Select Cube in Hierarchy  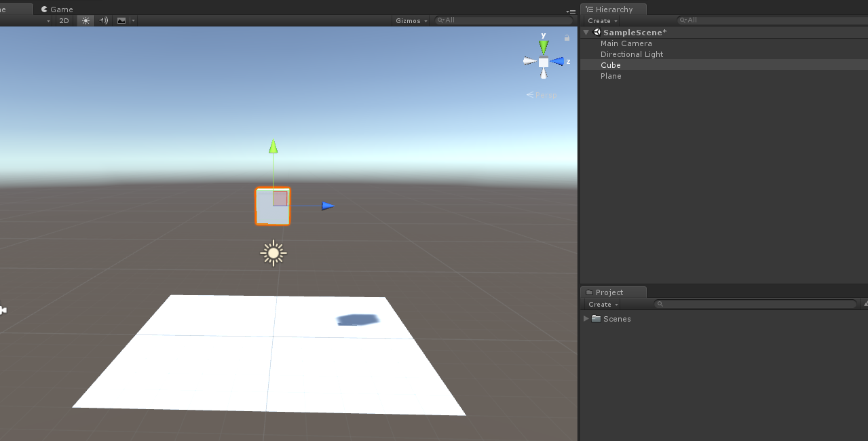[x=724, y=65]
